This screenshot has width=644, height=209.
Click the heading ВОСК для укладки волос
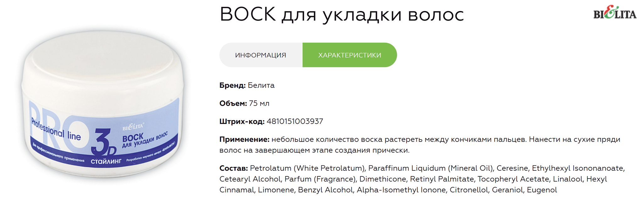(342, 14)
